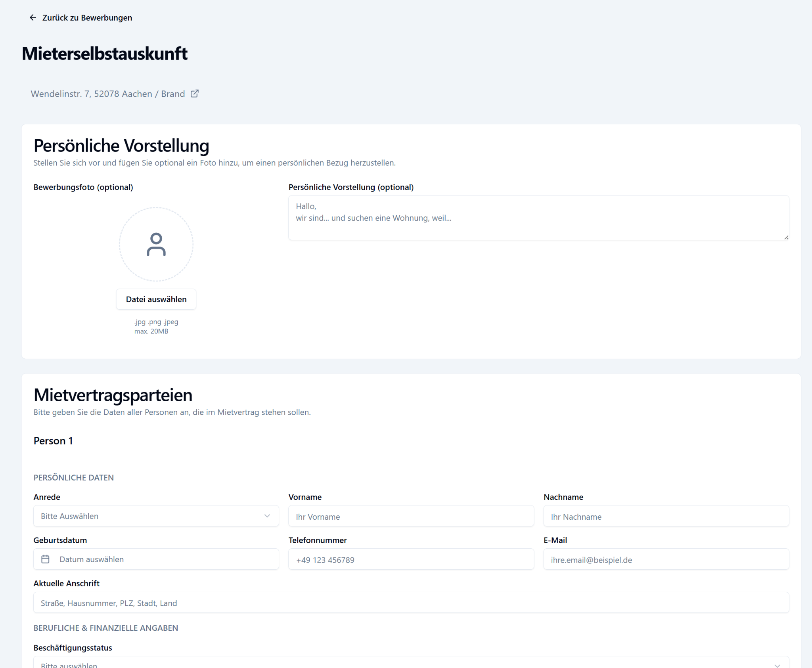Click chevron arrow of Anrede dropdown
The image size is (812, 668).
[267, 516]
